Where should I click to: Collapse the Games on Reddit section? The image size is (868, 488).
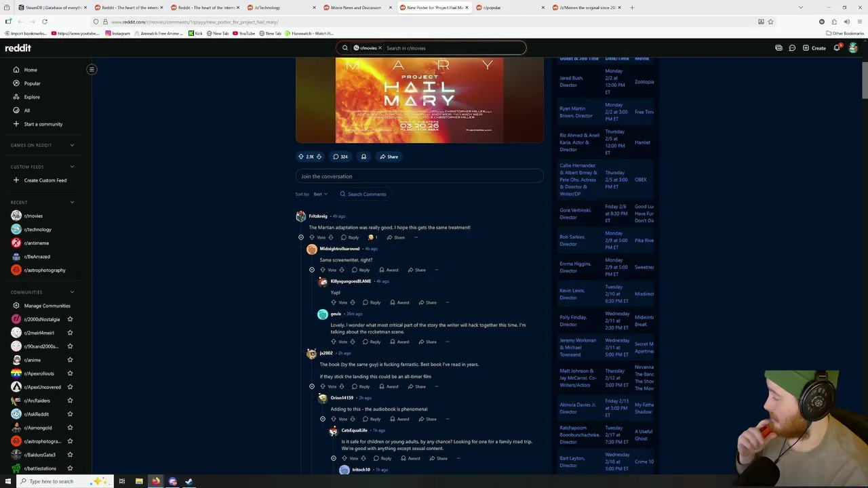(x=72, y=145)
